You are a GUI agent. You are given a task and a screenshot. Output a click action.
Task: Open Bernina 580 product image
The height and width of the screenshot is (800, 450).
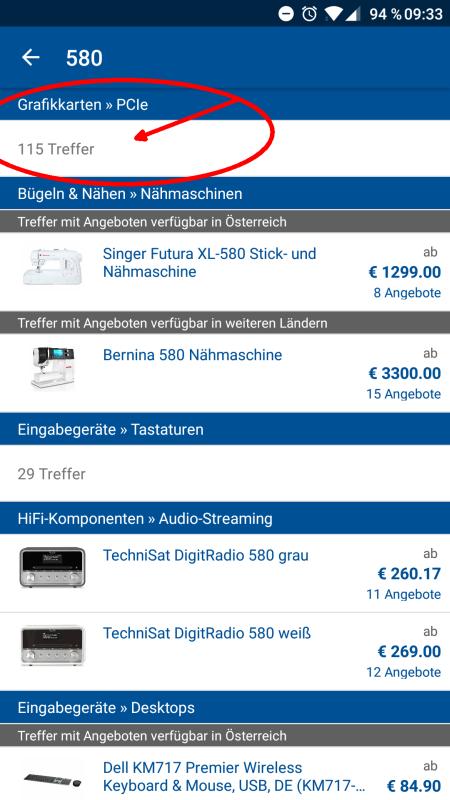pos(52,367)
